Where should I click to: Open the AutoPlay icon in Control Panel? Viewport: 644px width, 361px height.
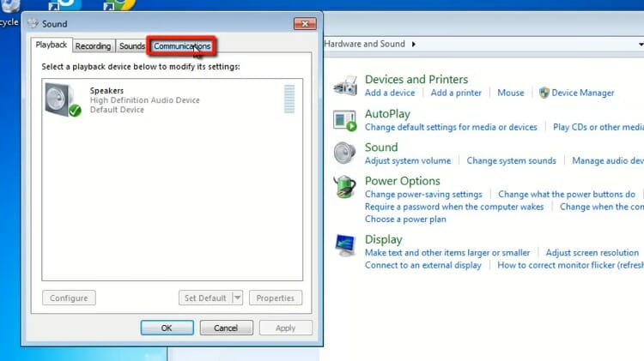(344, 120)
